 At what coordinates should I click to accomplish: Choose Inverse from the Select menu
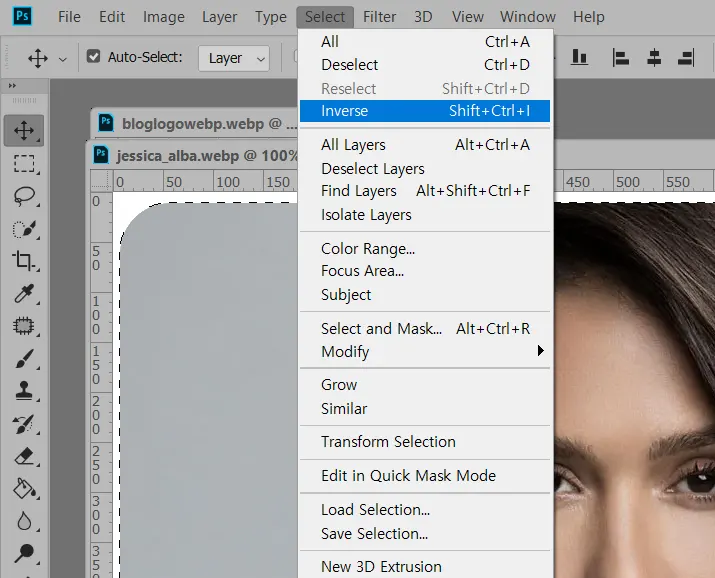[425, 111]
